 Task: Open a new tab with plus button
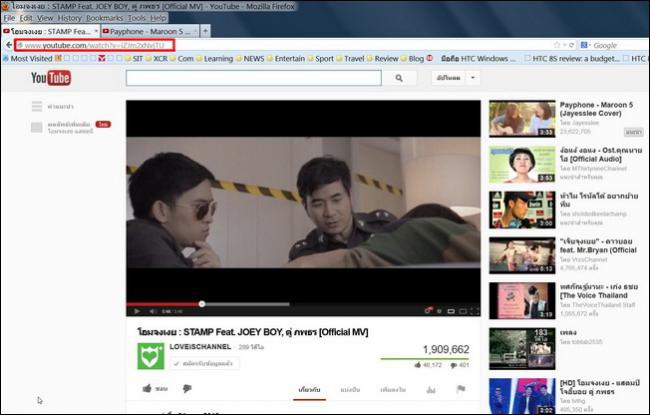(x=205, y=31)
